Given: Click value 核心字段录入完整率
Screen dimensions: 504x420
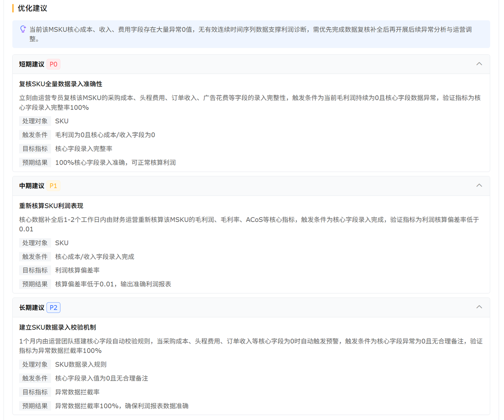Looking at the screenshot, I should (x=84, y=149).
